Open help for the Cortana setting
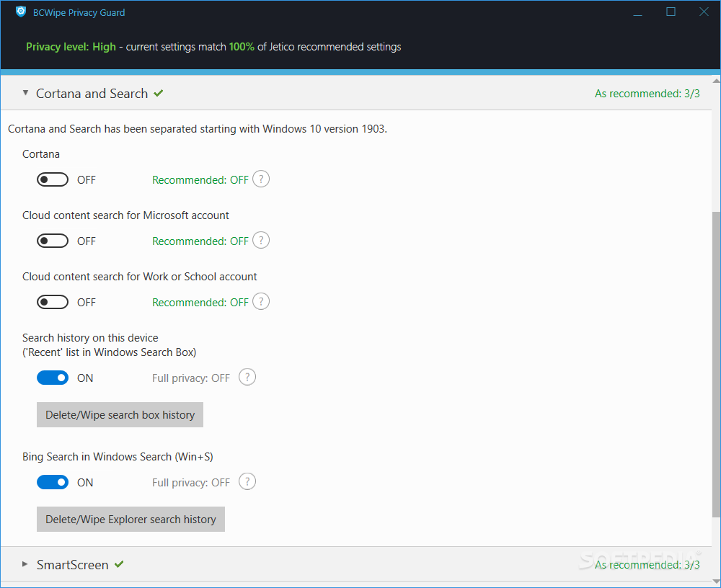Image resolution: width=721 pixels, height=588 pixels. coord(261,179)
